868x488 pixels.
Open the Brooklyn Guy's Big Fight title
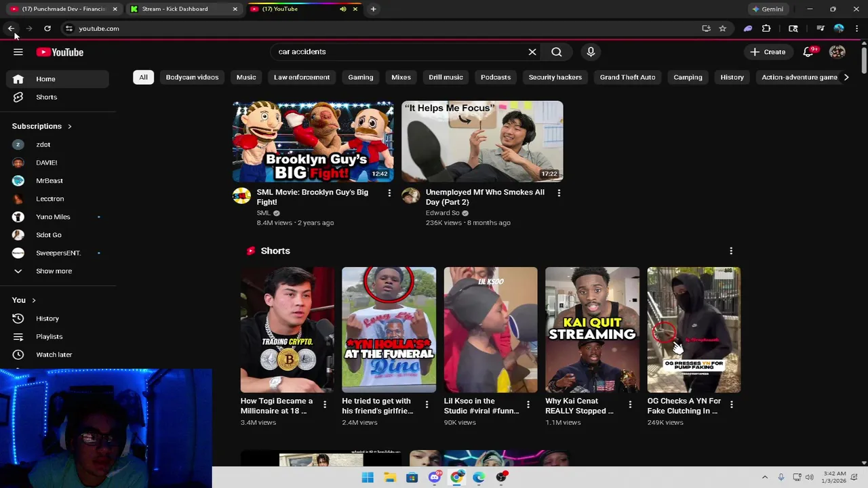(313, 197)
